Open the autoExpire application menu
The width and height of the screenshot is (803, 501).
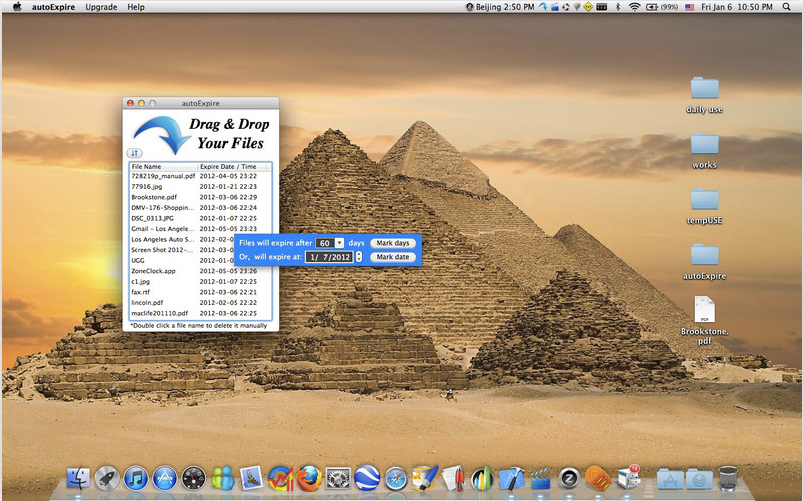53,7
